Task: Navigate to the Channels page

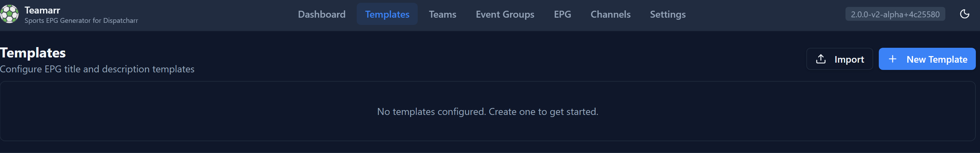Action: coord(610,14)
